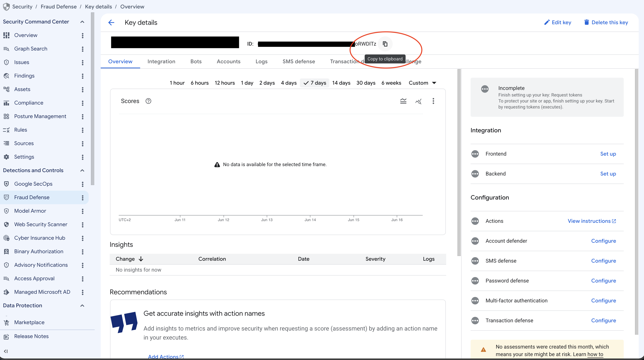
Task: Open Scores chart three-dot options menu
Action: tap(433, 101)
